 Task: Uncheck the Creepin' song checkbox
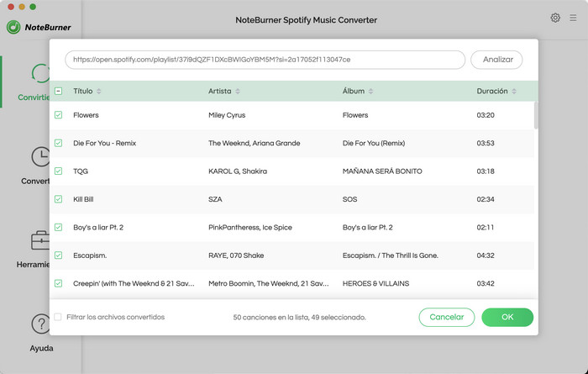click(59, 283)
